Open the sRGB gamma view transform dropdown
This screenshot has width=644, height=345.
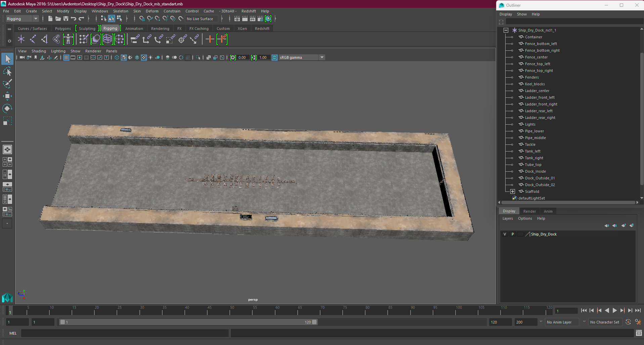(x=322, y=57)
